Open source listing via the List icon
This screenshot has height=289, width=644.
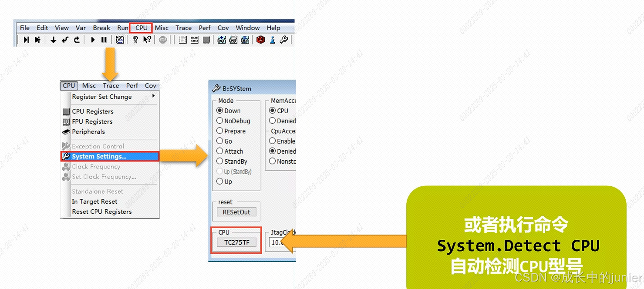coord(183,40)
